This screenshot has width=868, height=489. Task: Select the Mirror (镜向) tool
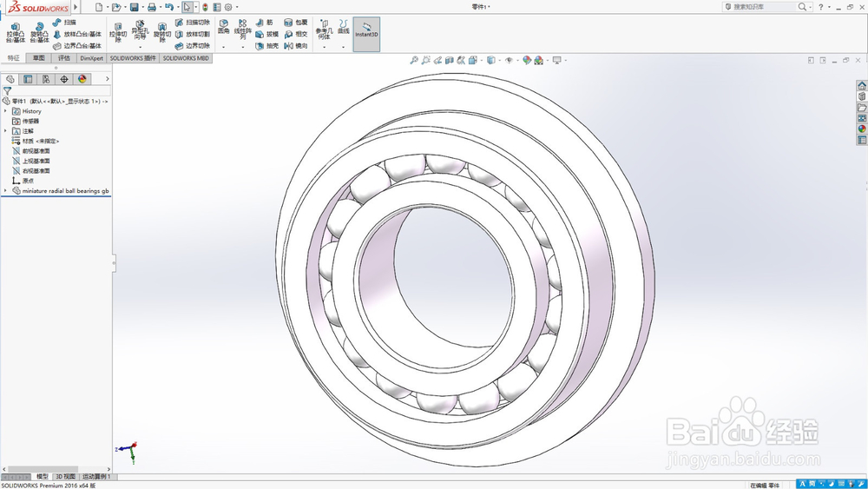point(296,46)
